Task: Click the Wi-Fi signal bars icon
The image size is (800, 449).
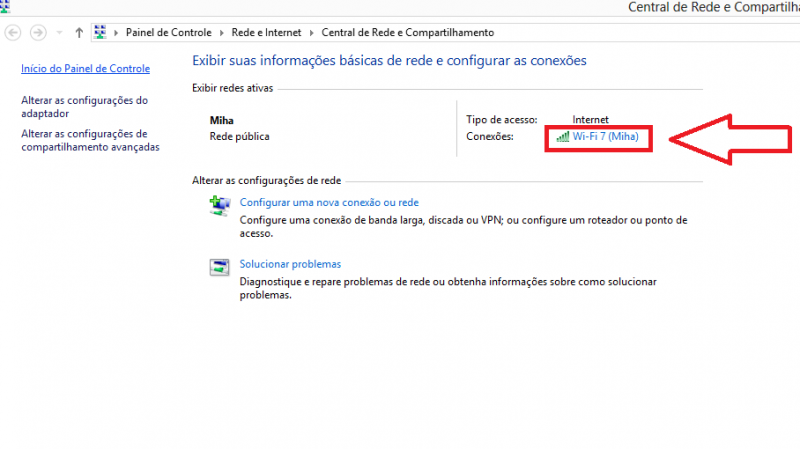Action: pos(562,136)
